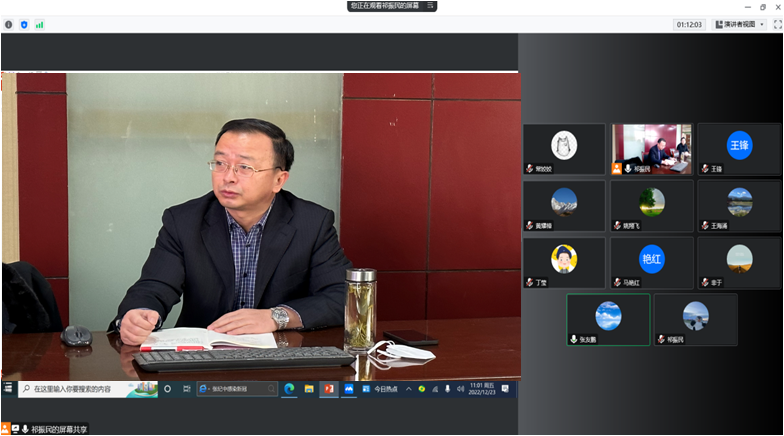Open Microsoft Edge in shared taskbar

click(x=289, y=388)
